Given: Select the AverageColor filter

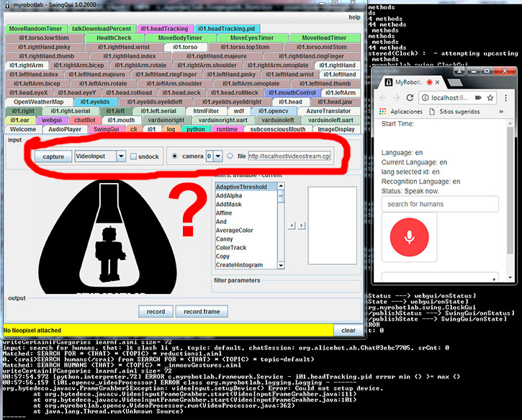Looking at the screenshot, I should (246, 231).
